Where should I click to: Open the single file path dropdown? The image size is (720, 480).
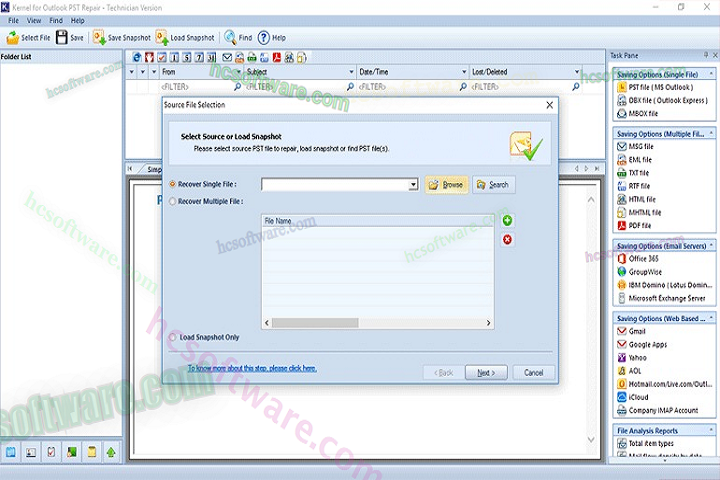pos(413,185)
